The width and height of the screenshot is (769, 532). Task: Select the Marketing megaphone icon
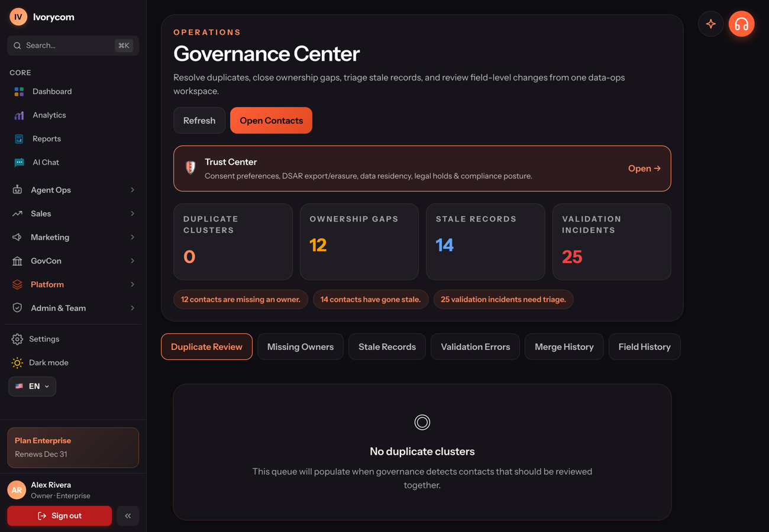click(17, 237)
